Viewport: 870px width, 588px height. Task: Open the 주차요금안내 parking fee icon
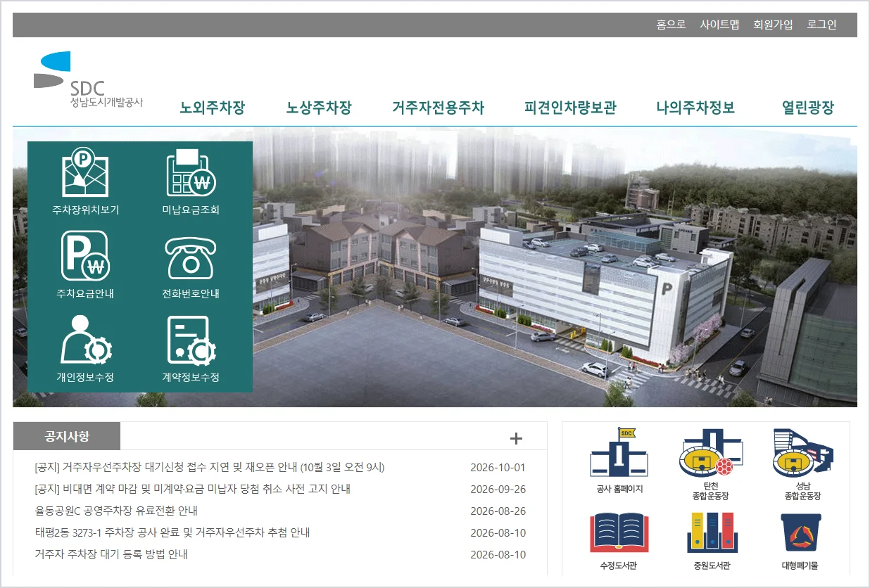85,256
